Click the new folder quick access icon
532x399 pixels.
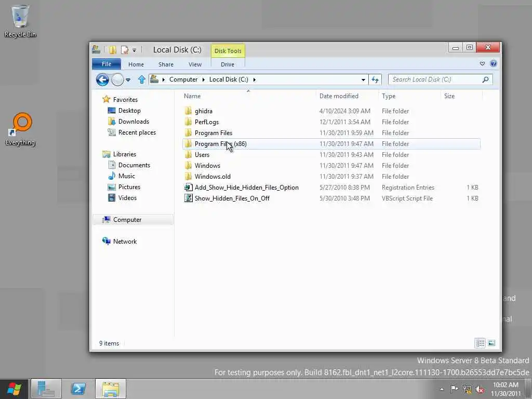(x=113, y=50)
